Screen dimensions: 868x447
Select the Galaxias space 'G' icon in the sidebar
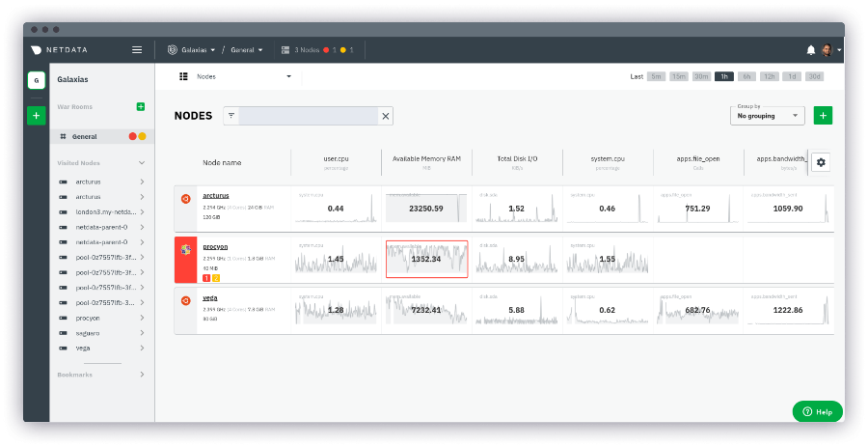(36, 81)
